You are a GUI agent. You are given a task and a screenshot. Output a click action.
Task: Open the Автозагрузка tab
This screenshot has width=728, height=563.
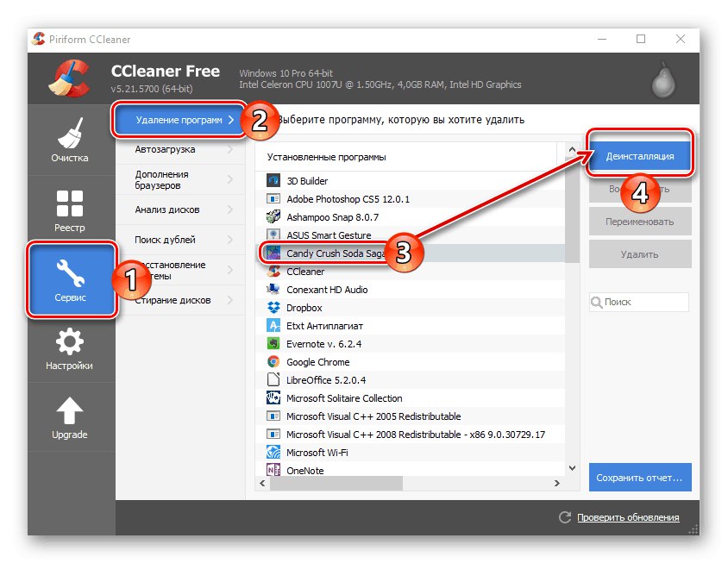[180, 149]
